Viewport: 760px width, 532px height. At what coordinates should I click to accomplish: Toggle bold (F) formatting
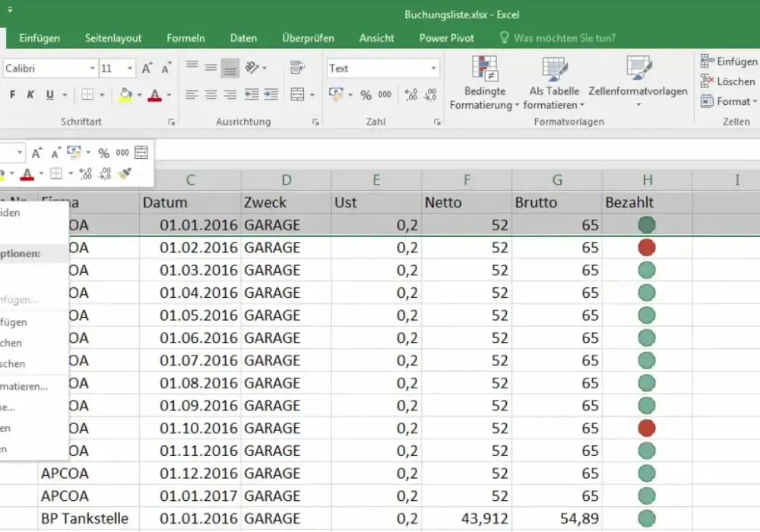point(13,94)
